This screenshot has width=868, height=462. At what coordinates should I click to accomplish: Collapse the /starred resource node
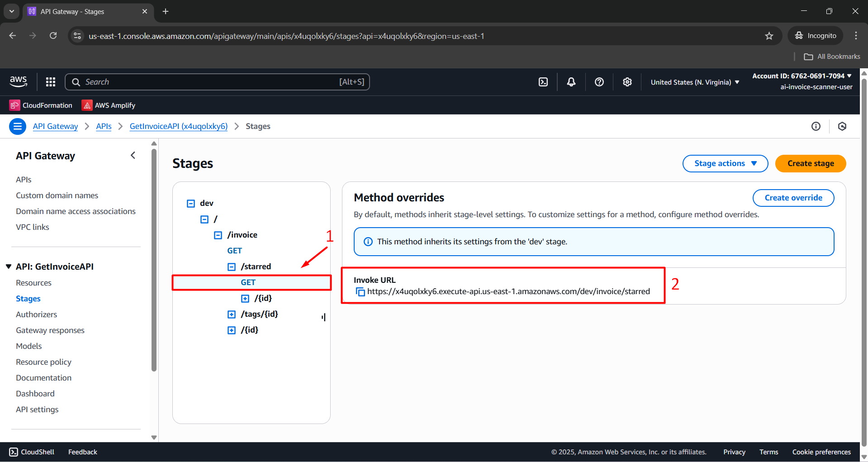click(232, 267)
